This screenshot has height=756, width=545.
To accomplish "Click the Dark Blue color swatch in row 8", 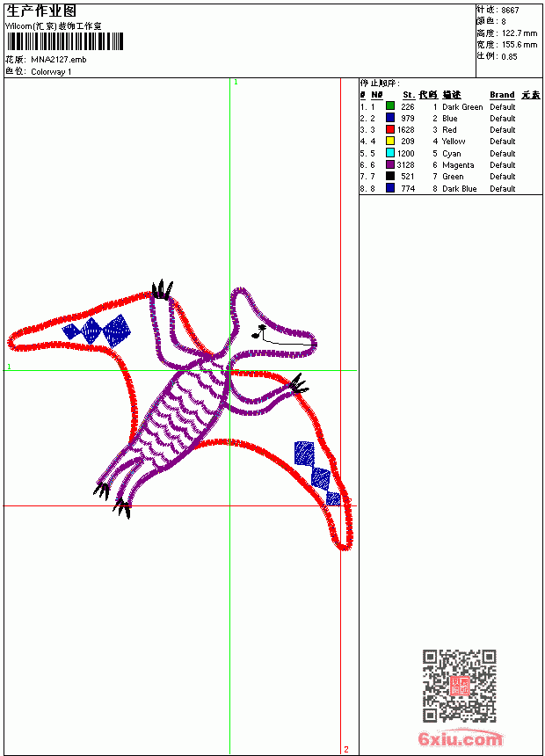I will point(390,188).
